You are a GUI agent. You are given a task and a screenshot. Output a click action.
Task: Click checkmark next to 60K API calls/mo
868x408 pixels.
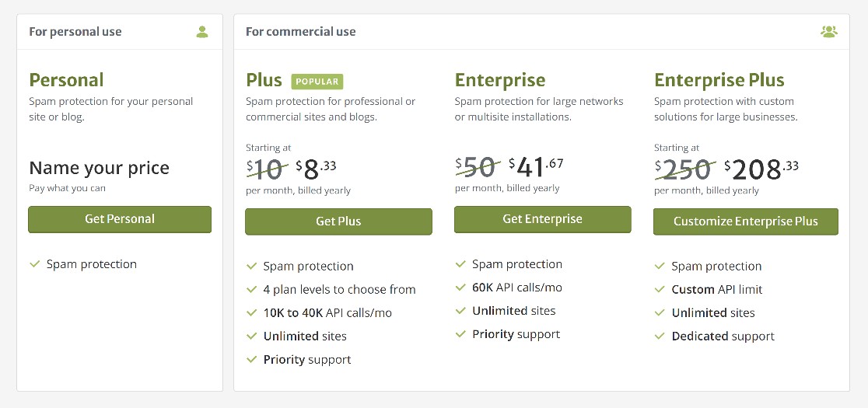(x=460, y=288)
